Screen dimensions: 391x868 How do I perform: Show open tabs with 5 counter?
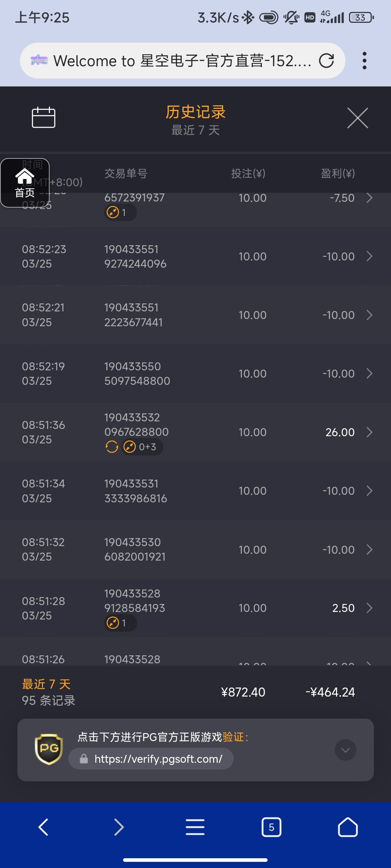[271, 827]
